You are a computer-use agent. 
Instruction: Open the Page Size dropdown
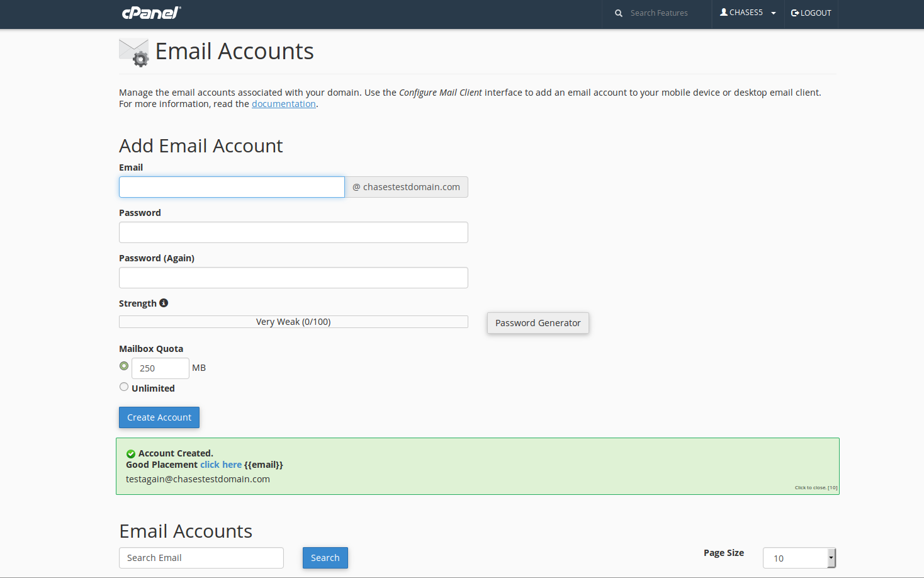(799, 558)
